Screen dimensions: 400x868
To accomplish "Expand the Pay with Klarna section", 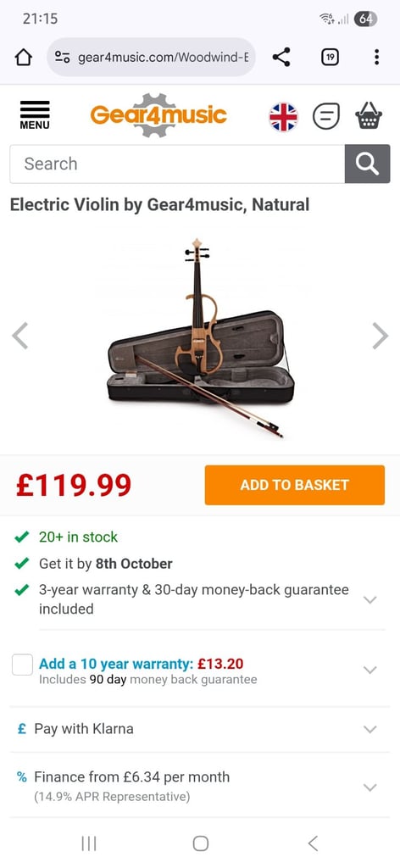I will click(200, 729).
